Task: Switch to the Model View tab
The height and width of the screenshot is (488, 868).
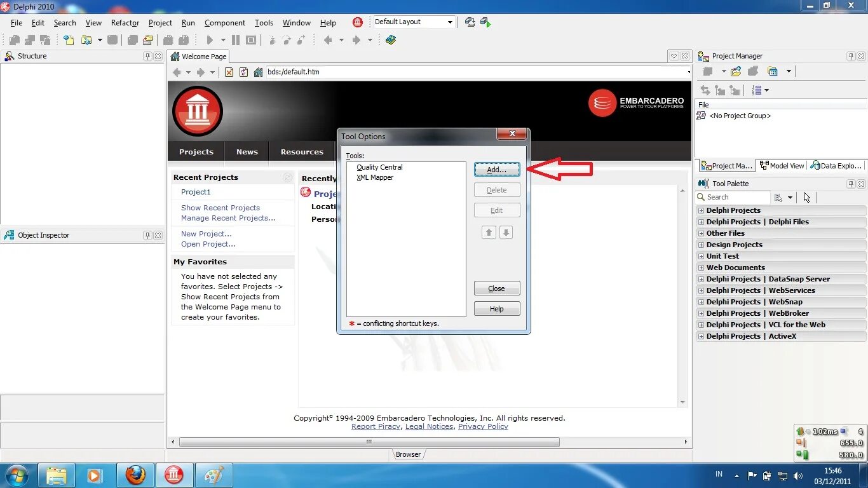Action: coord(782,166)
